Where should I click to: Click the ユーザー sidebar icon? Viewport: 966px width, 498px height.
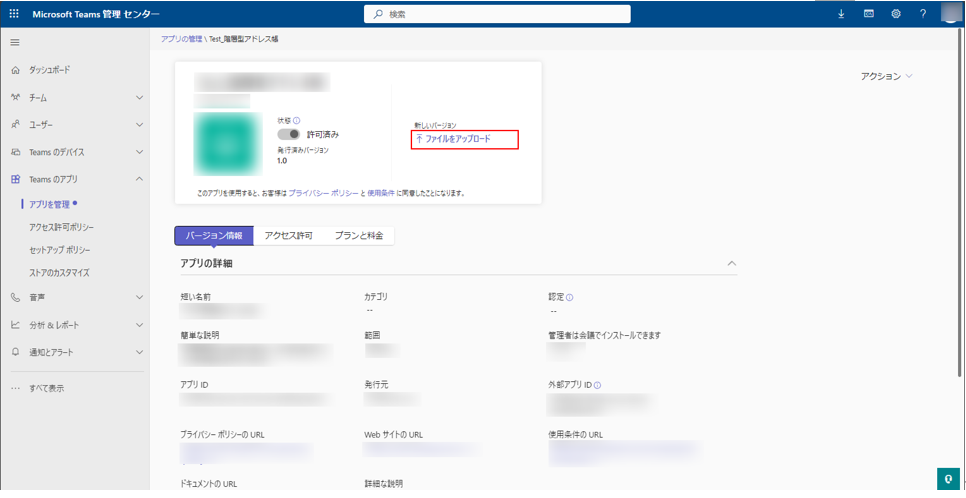coord(15,124)
